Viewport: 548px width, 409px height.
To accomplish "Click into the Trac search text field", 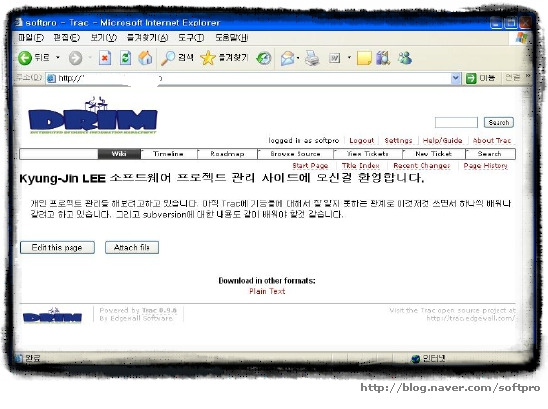I will [456, 122].
